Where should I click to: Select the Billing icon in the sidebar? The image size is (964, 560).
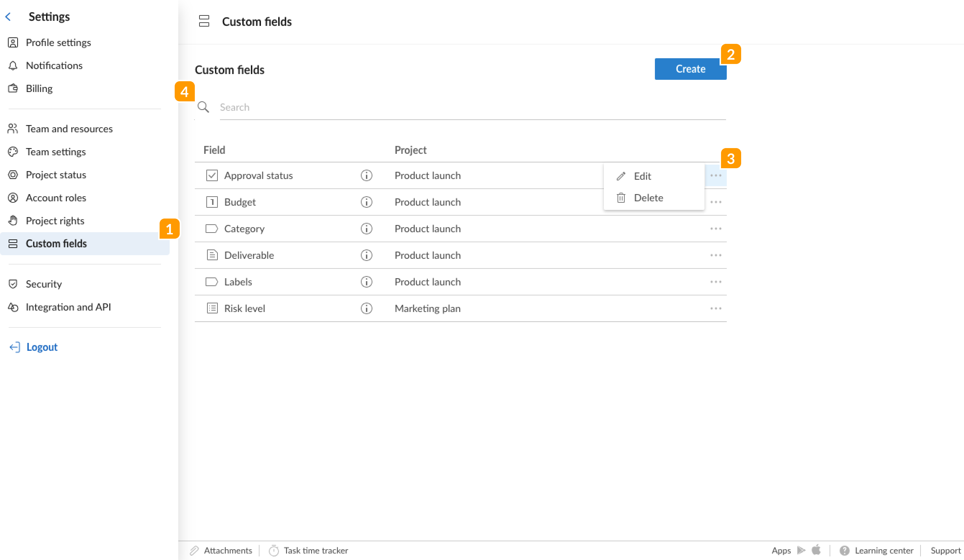click(x=13, y=88)
